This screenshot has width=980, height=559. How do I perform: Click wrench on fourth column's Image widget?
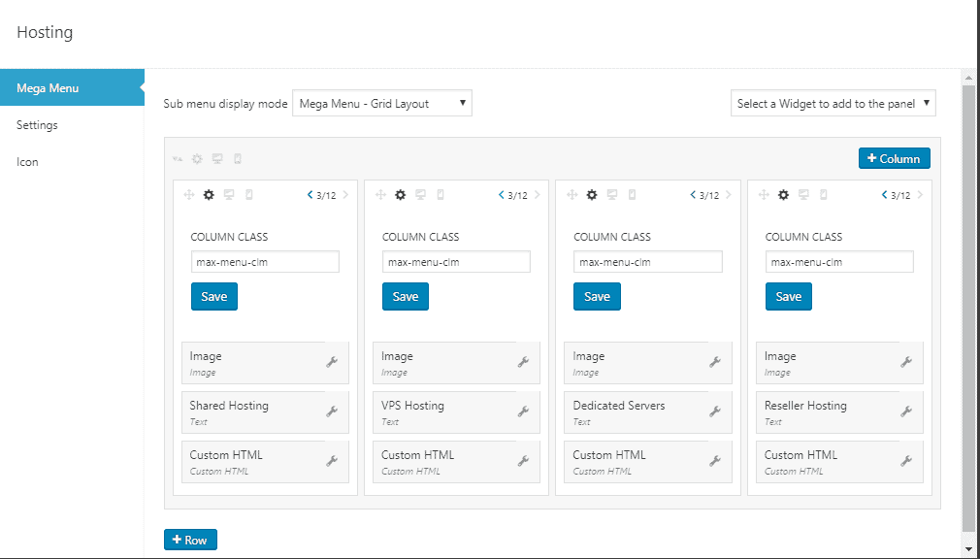point(906,362)
